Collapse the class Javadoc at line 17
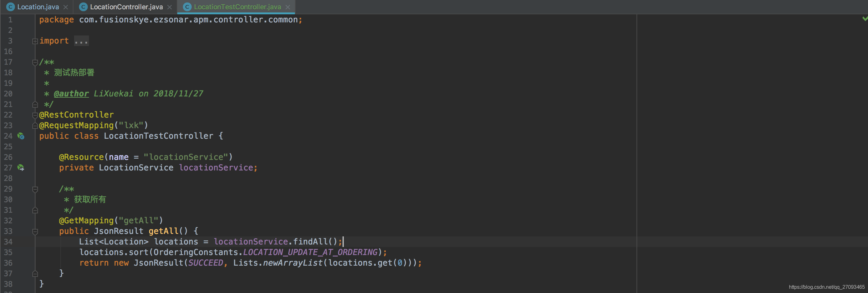The width and height of the screenshot is (868, 293). coord(35,62)
